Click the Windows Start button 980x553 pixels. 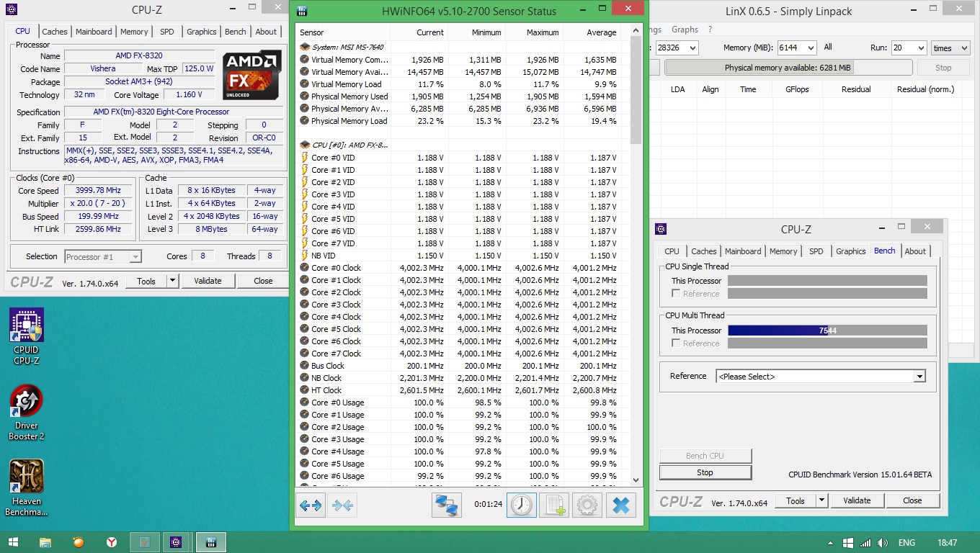(x=14, y=542)
